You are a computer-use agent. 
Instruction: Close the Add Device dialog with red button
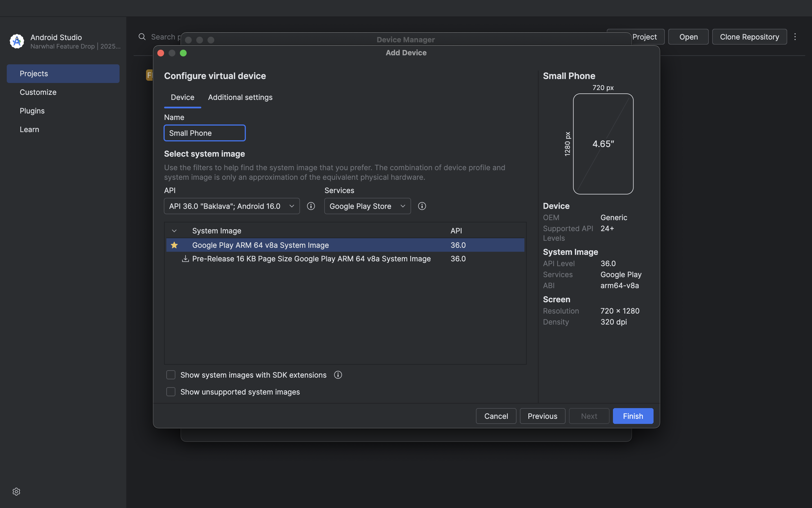(x=161, y=53)
